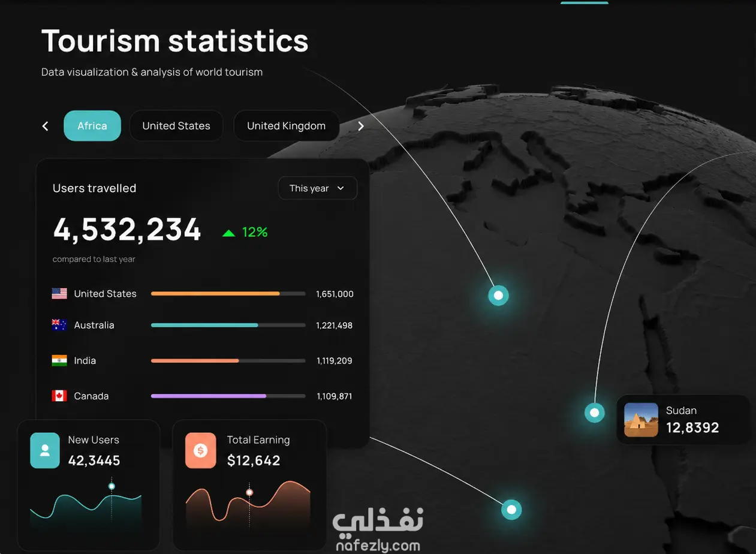Screen dimensions: 756x554
Task: Click the Australia flag icon
Action: tap(59, 325)
